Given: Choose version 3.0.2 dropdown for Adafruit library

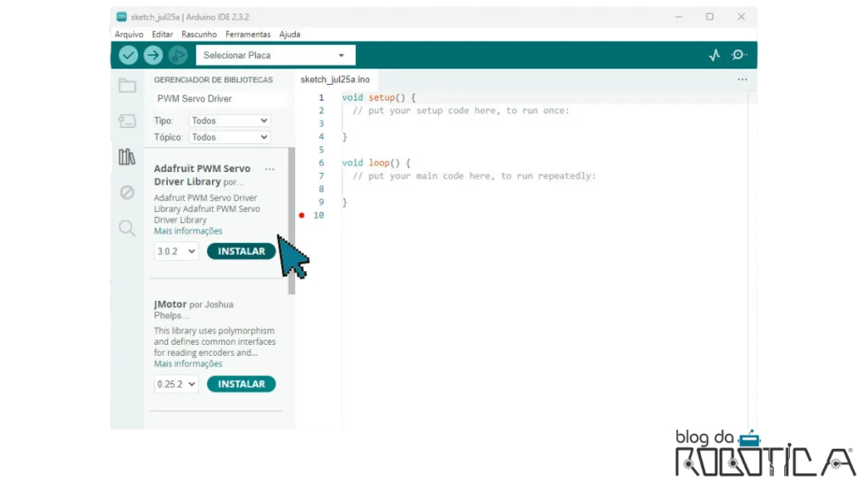Looking at the screenshot, I should (176, 251).
